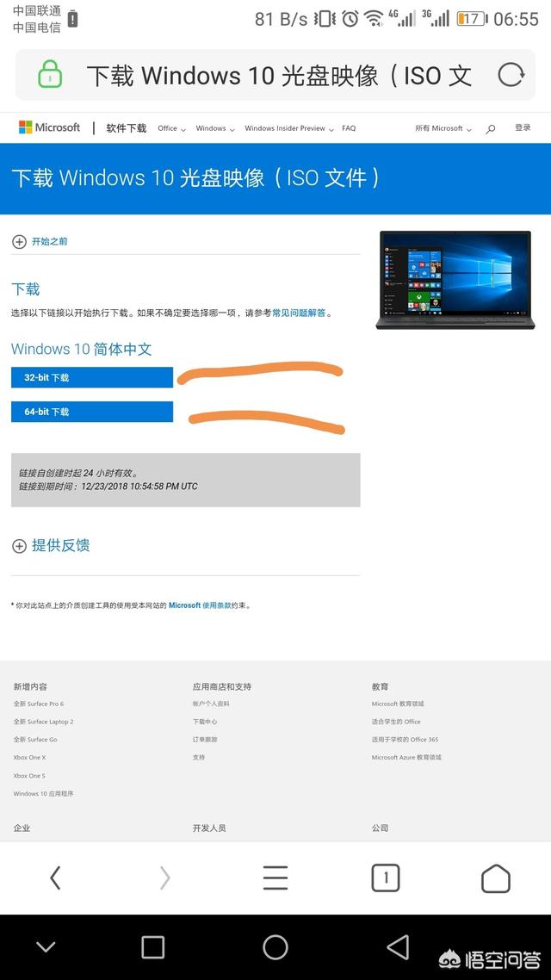Tap the alarm clock status icon
The height and width of the screenshot is (980, 551).
pos(350,19)
